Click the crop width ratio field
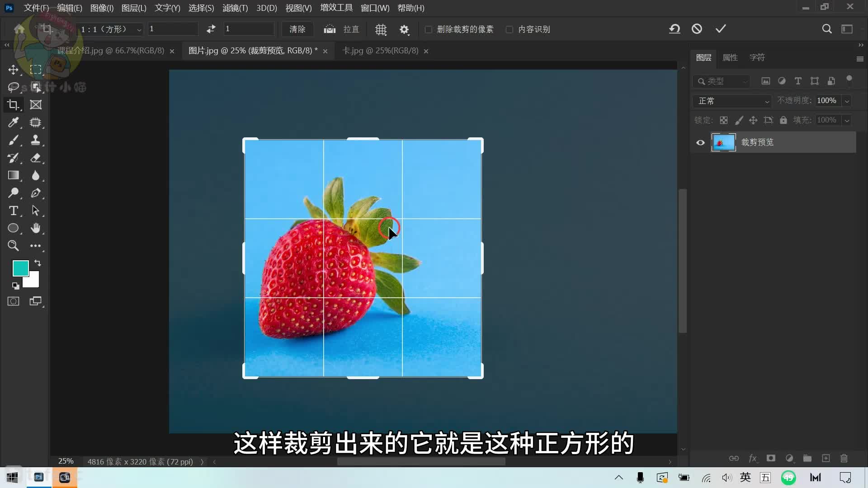Screen dimensions: 868x488 coord(173,29)
